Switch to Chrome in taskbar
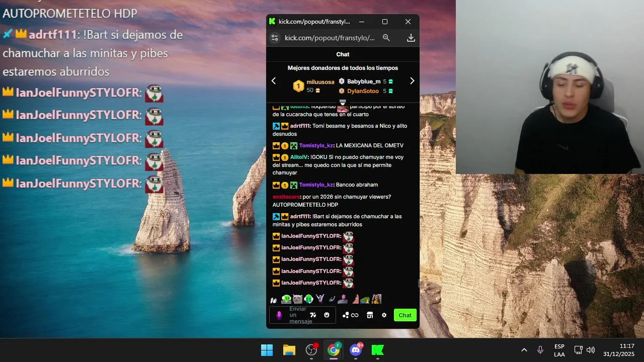644x362 pixels. click(x=334, y=350)
